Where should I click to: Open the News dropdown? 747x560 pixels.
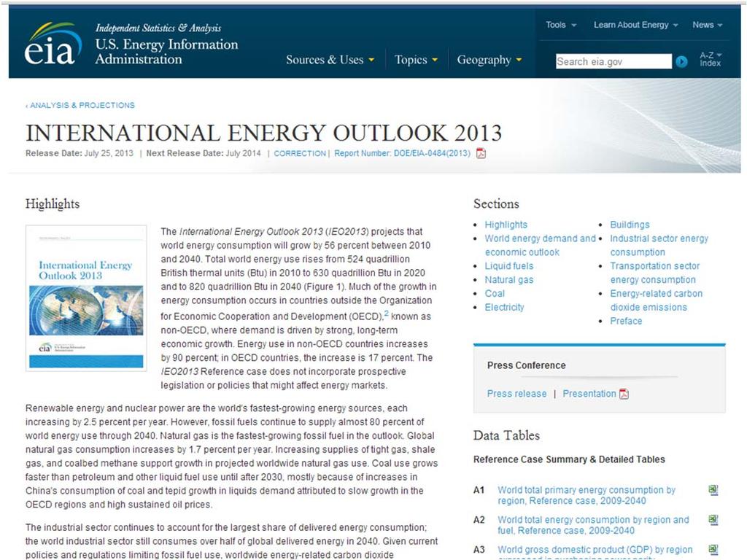pos(708,25)
